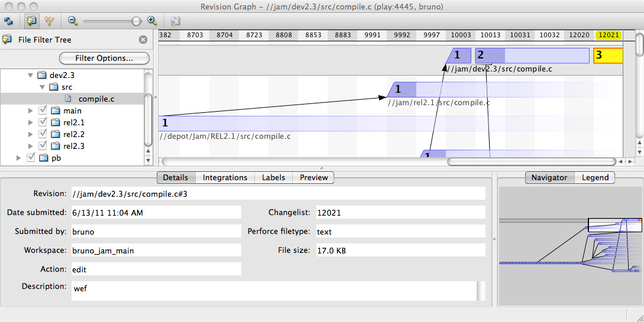The width and height of the screenshot is (644, 322).
Task: Select revision 1 of rel2.1 compile.c
Action: tap(504, 89)
